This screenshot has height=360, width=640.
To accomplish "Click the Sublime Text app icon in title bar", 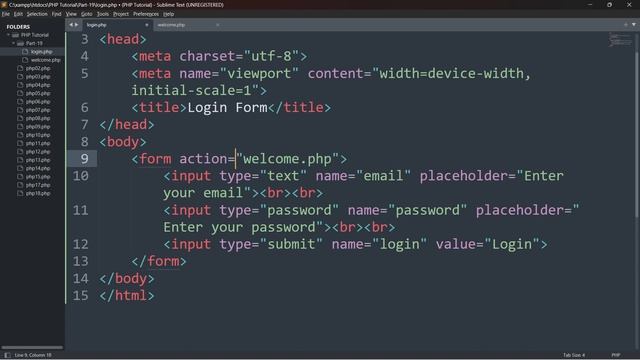I will click(4, 4).
